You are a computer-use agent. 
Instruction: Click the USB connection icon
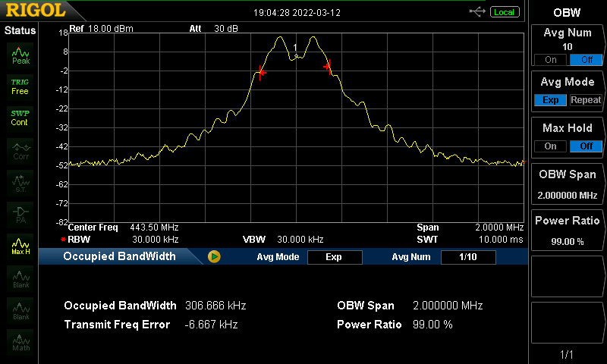point(477,11)
